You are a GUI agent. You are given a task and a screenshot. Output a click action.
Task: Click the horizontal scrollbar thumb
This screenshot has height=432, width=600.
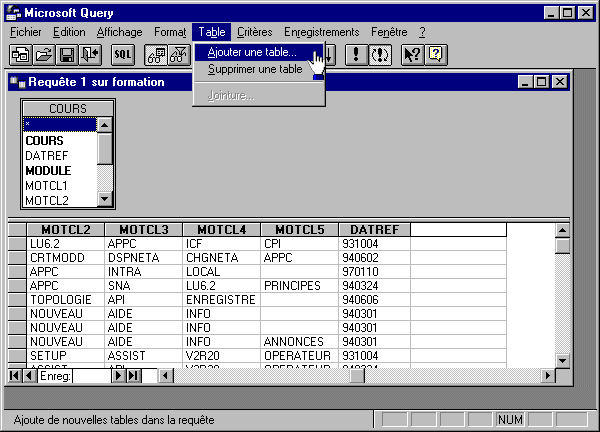357,376
